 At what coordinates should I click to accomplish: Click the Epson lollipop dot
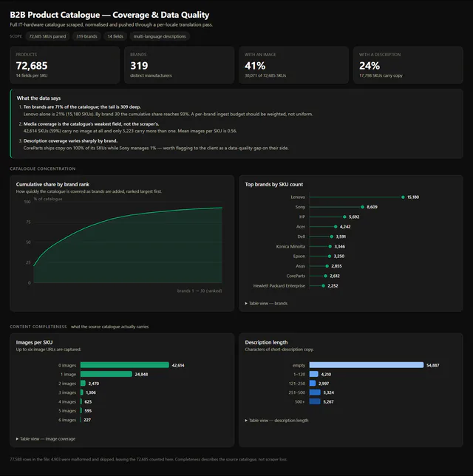pyautogui.click(x=330, y=256)
